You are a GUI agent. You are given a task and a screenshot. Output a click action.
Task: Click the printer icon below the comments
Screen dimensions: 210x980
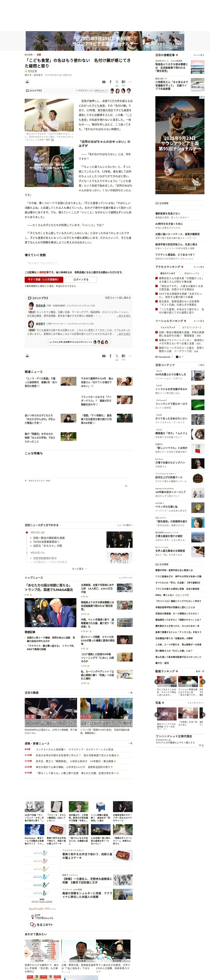27,356
